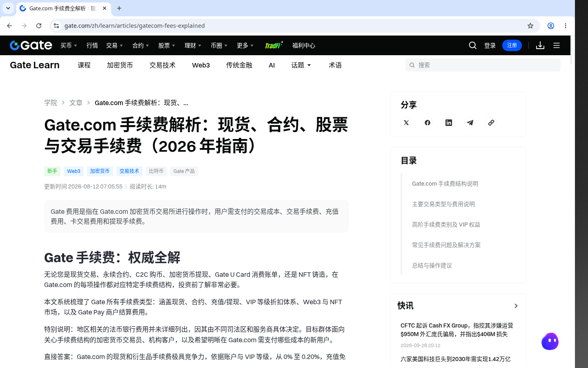The height and width of the screenshot is (368, 588).
Task: Click the Gate logo in header
Action: point(31,45)
